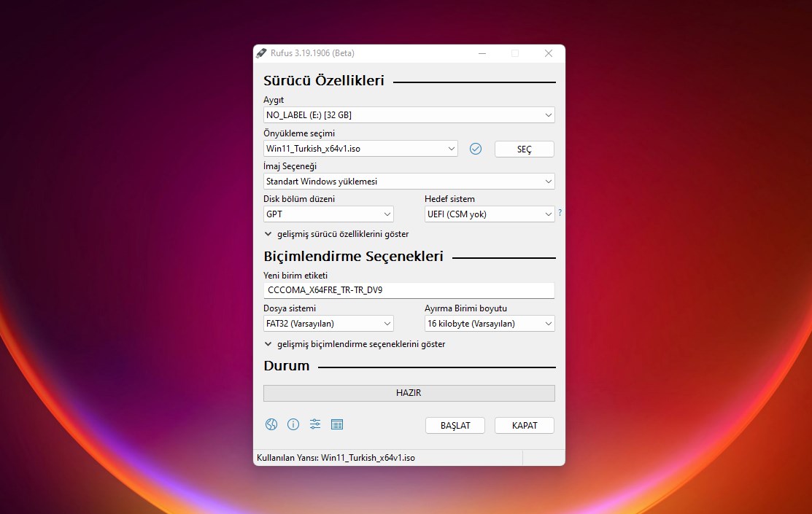Open the About info icon
Screen dimensions: 812x514
(x=293, y=424)
